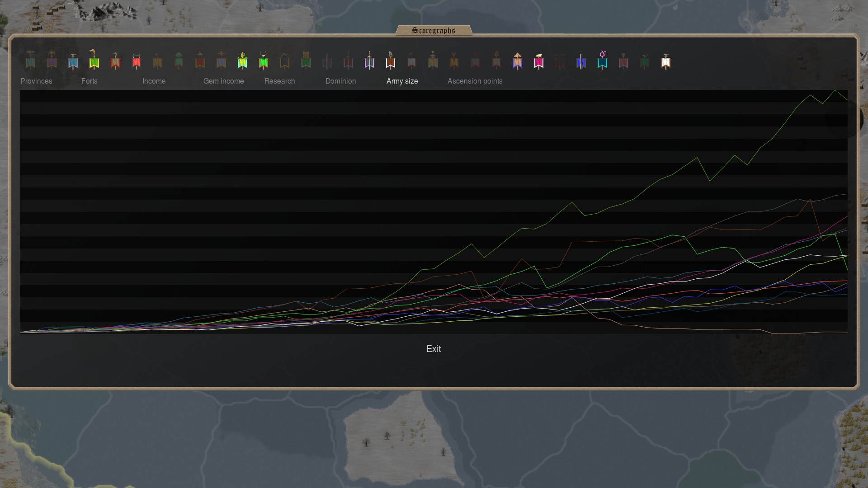The width and height of the screenshot is (868, 488).
Task: Click the brown banner with white trim
Action: [x=391, y=60]
